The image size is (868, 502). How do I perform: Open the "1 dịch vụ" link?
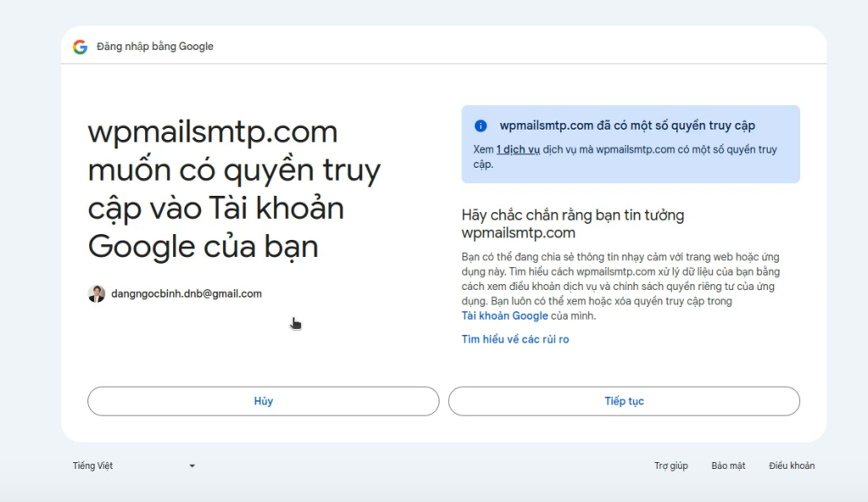click(x=518, y=150)
